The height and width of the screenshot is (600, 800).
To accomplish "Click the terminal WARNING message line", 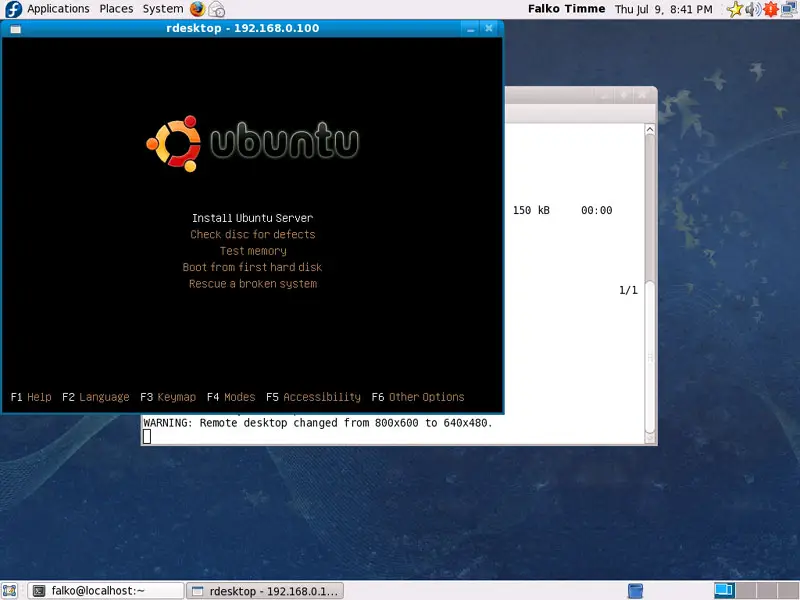I will click(x=318, y=423).
